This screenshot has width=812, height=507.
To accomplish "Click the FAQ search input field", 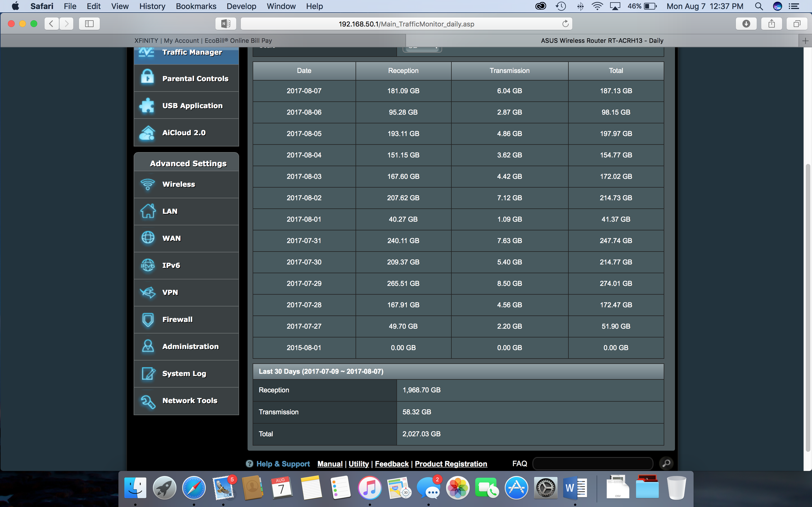I will tap(593, 463).
